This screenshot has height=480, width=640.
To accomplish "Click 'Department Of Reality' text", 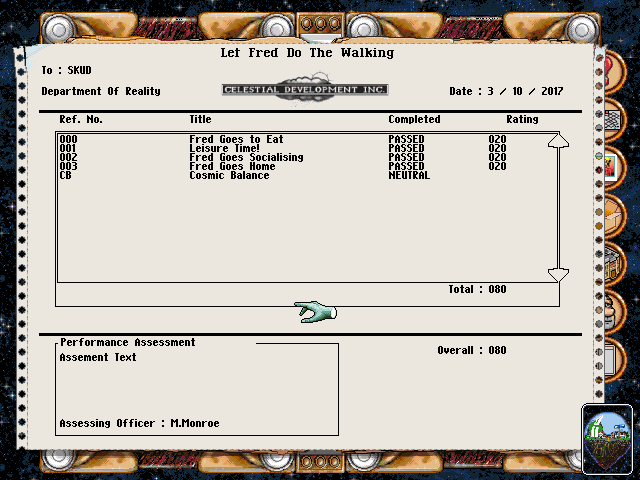I will click(101, 91).
